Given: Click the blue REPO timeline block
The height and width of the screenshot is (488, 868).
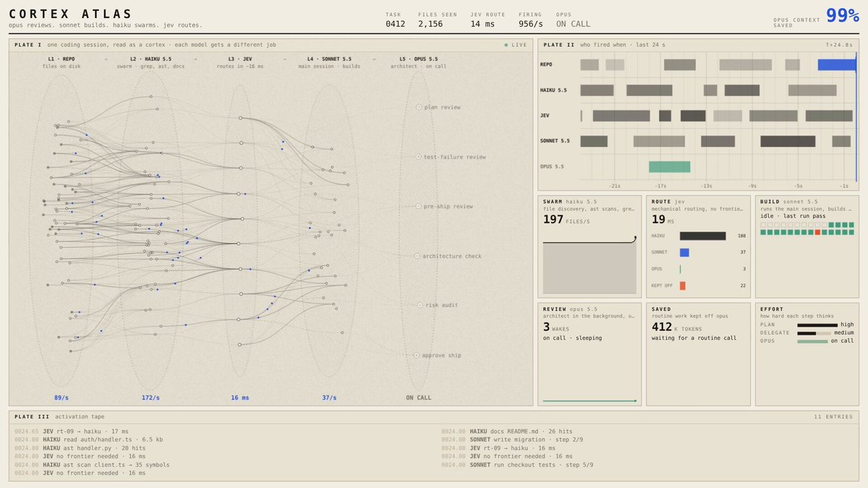Looking at the screenshot, I should point(837,64).
